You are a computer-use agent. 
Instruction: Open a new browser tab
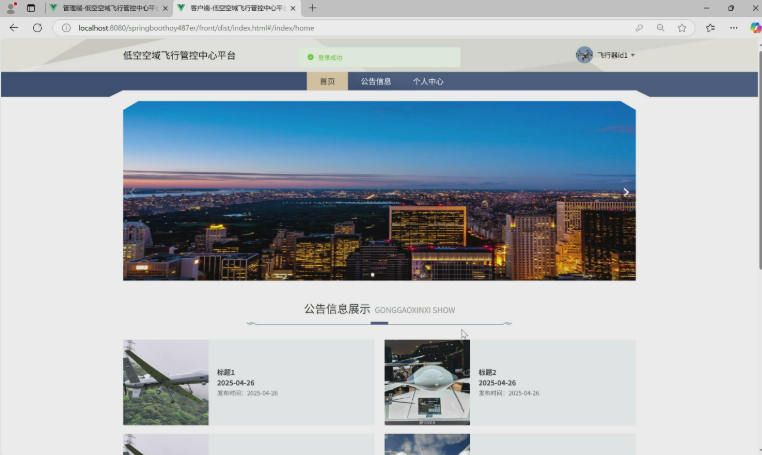(x=312, y=8)
